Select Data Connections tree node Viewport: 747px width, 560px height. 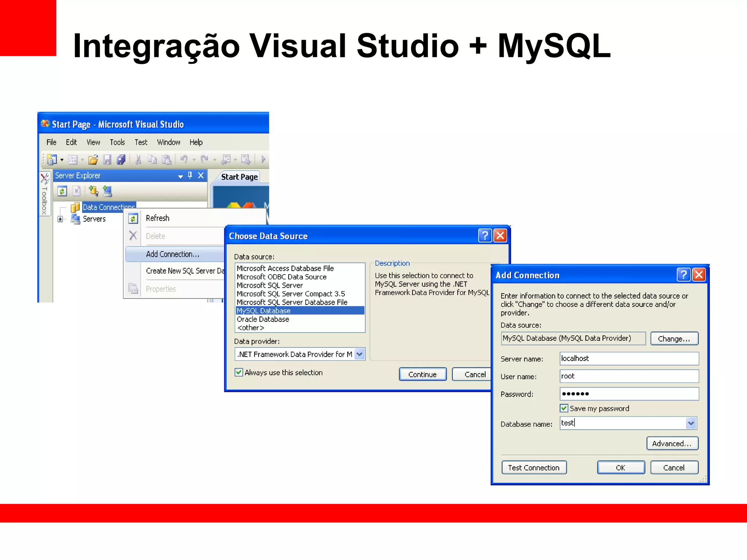click(x=109, y=207)
